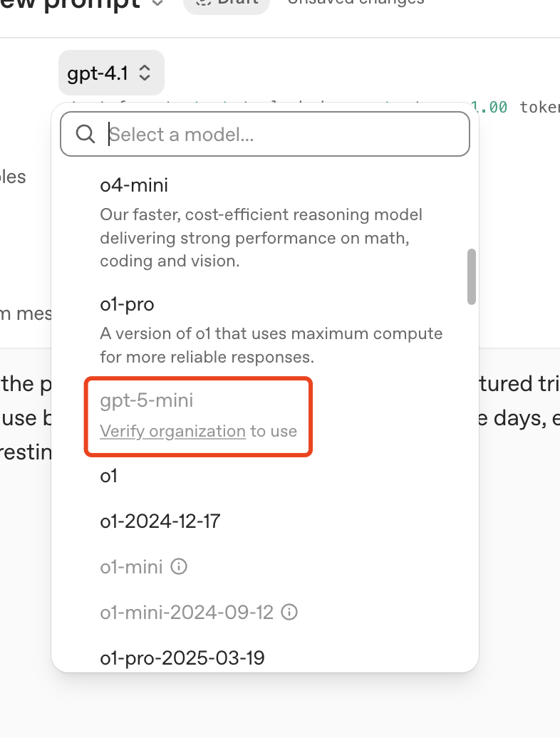Open the Verify organization link
Viewport: 560px width, 738px height.
click(172, 431)
